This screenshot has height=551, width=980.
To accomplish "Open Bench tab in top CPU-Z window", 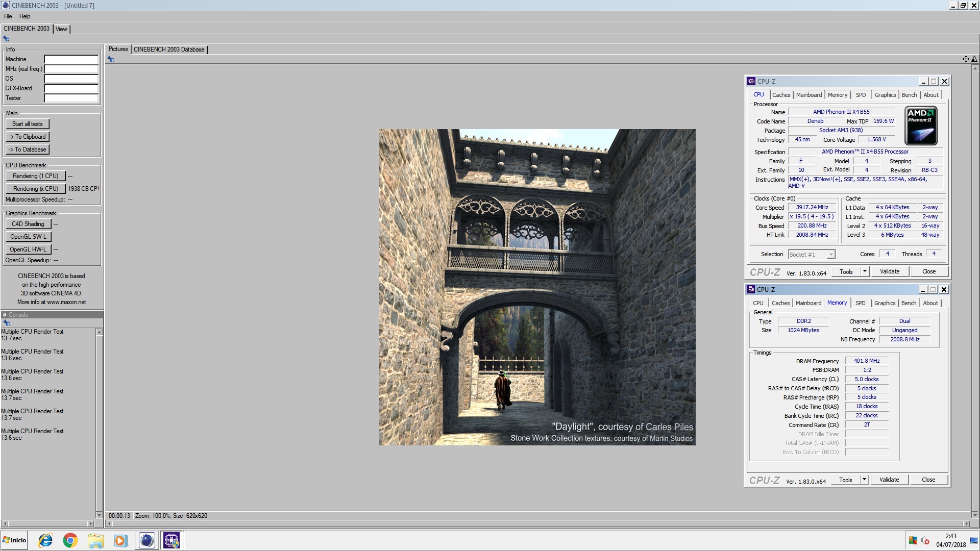I will (x=909, y=95).
